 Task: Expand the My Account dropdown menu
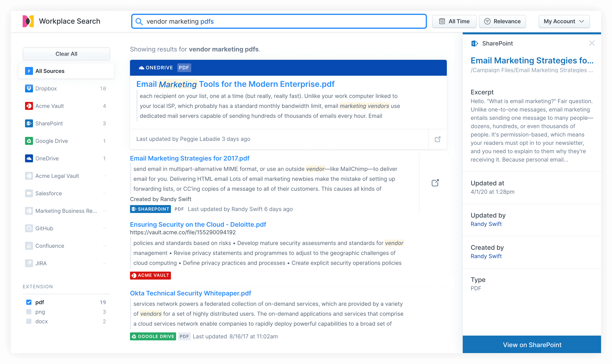tap(564, 21)
